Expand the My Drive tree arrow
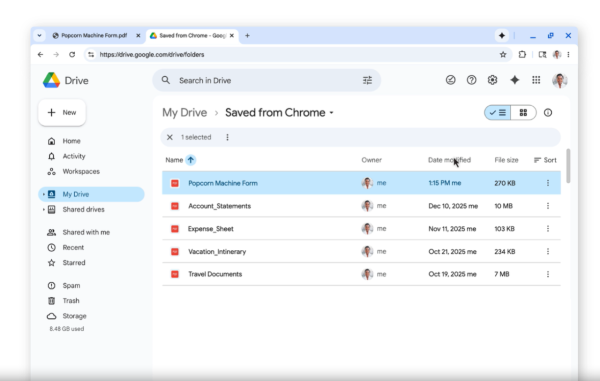 pyautogui.click(x=43, y=194)
